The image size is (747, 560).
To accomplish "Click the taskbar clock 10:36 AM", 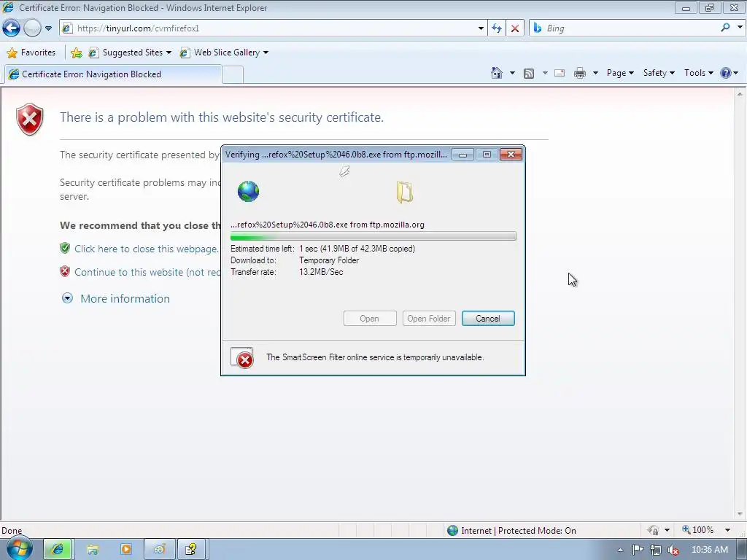I will (x=710, y=550).
